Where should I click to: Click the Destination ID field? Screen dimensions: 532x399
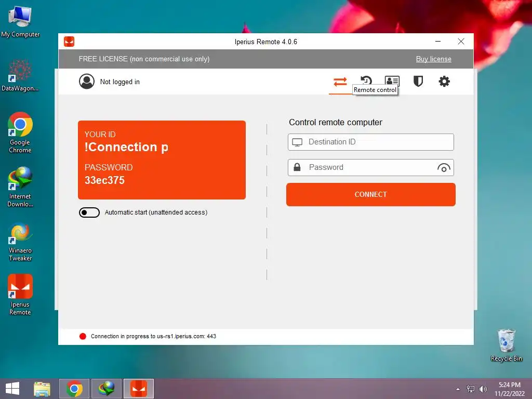point(370,142)
